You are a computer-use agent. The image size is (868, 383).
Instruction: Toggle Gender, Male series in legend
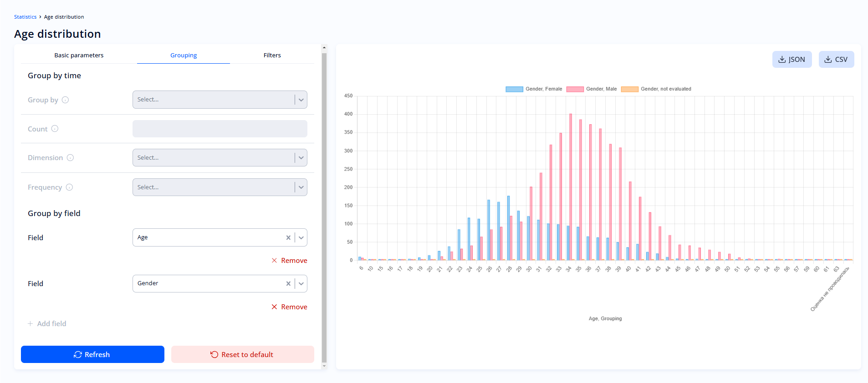(x=591, y=89)
